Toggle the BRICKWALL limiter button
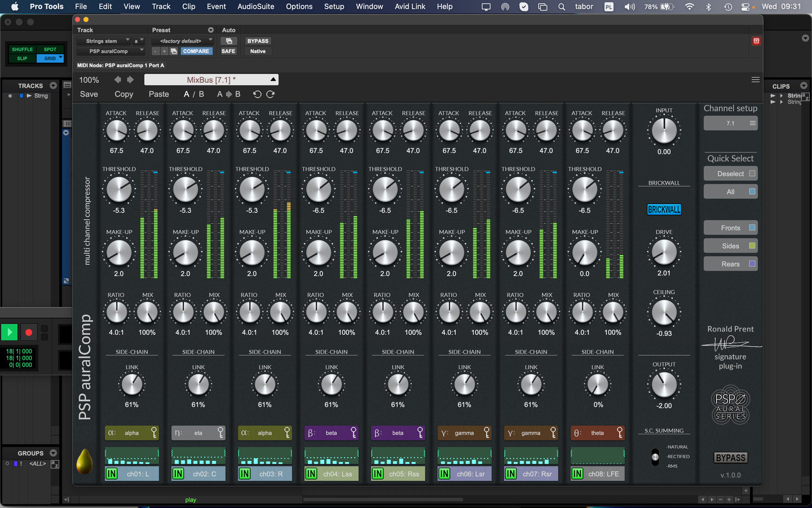The height and width of the screenshot is (508, 812). click(x=664, y=210)
